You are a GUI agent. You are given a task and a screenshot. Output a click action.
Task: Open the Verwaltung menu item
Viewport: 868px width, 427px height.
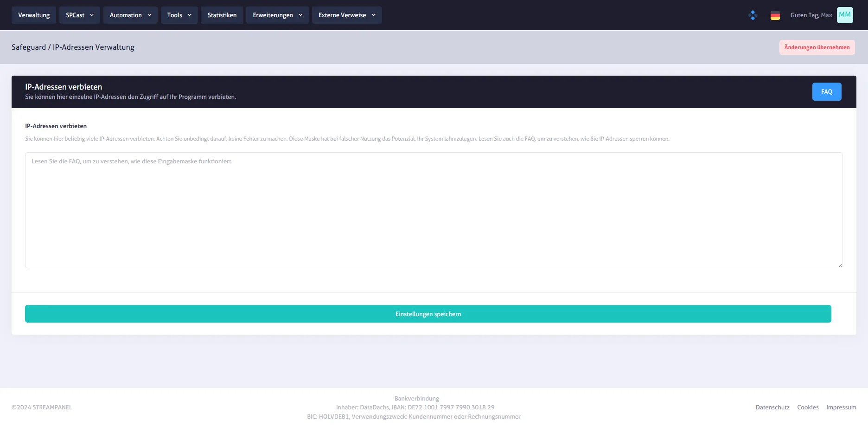[x=34, y=15]
